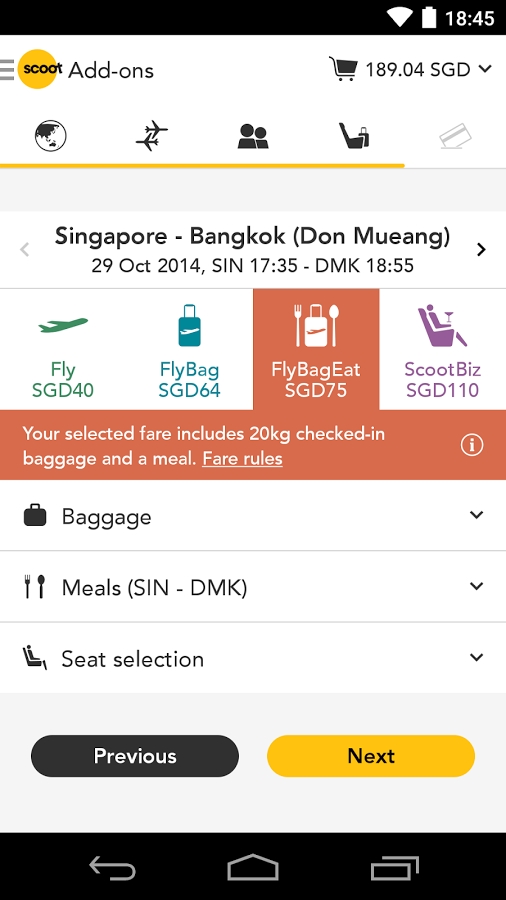This screenshot has width=506, height=900.
Task: Select the FlyBag SGD64 fare
Action: click(189, 350)
